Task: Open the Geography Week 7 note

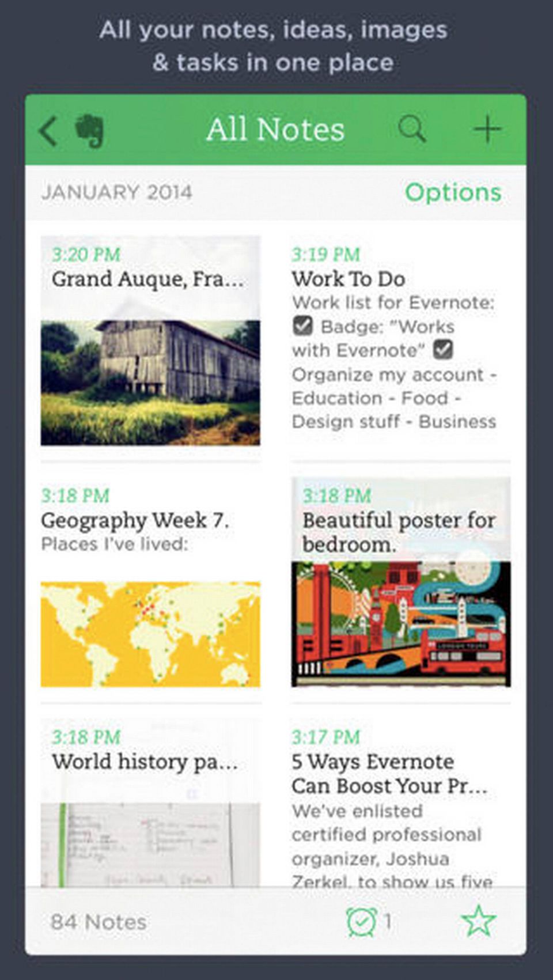Action: point(135,521)
